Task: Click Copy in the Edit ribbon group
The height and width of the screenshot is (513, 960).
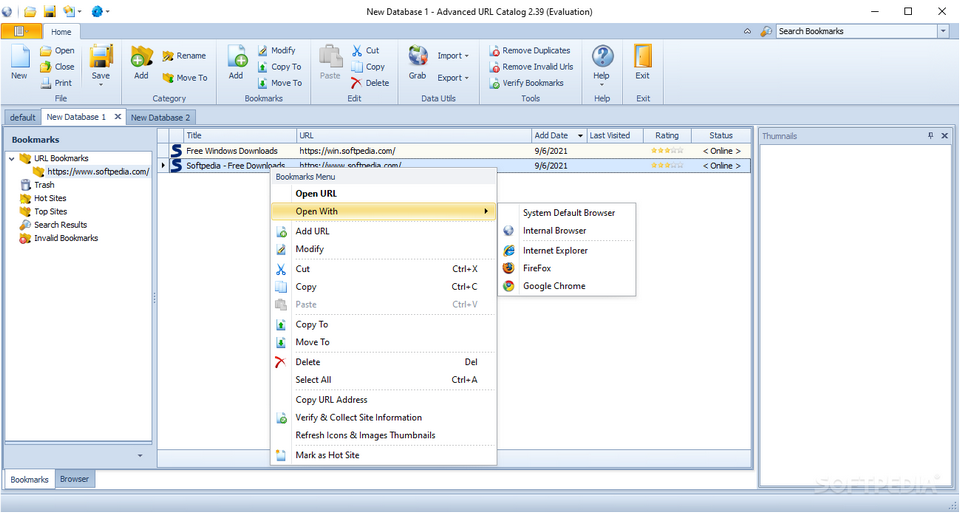Action: click(368, 67)
